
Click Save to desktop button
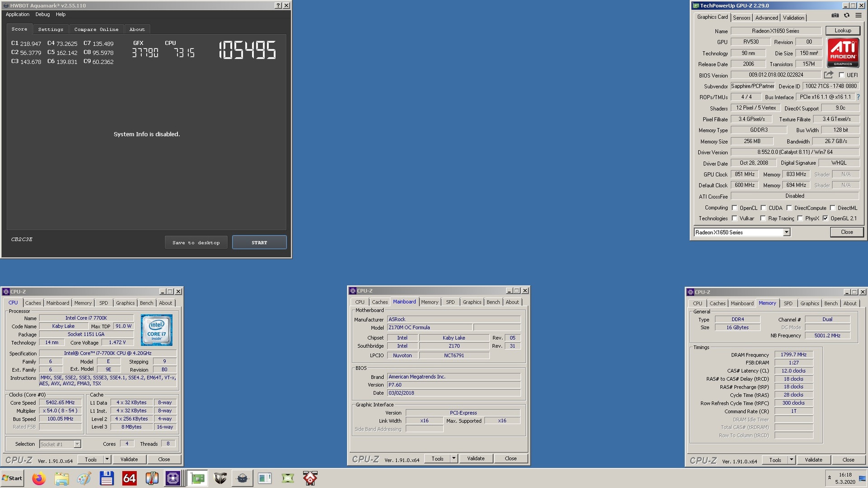coord(196,243)
